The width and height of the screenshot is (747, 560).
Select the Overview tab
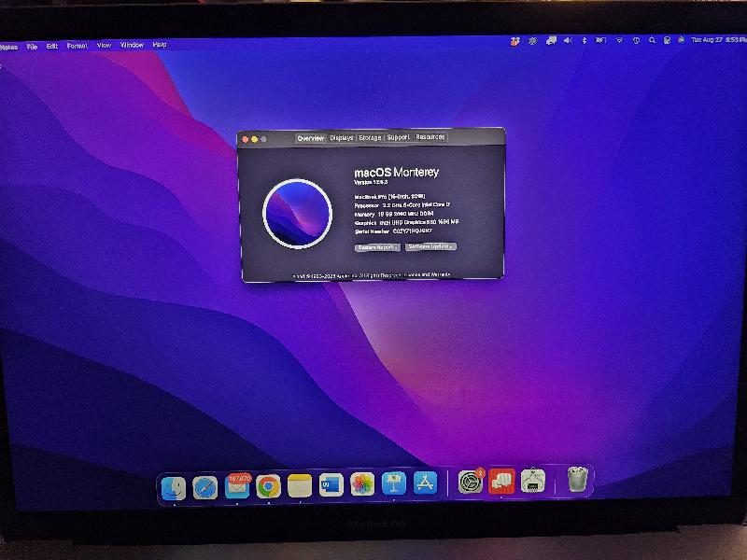pyautogui.click(x=311, y=138)
